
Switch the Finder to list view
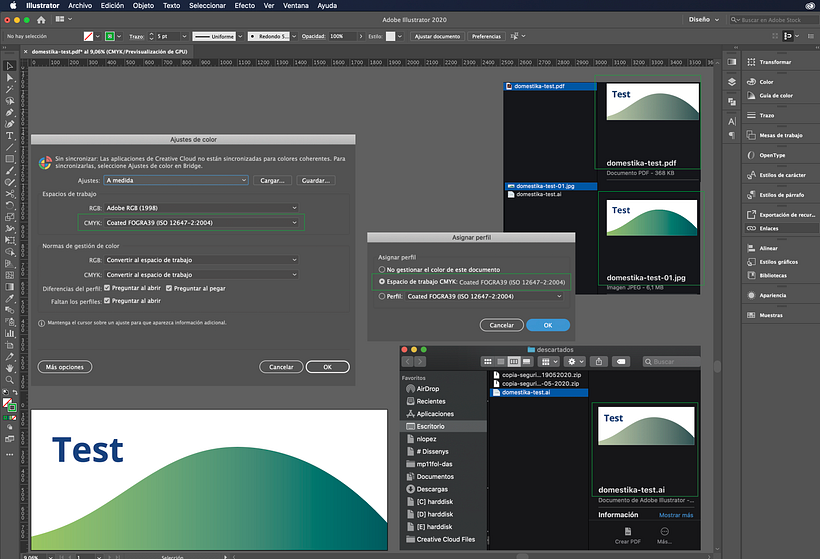500,361
